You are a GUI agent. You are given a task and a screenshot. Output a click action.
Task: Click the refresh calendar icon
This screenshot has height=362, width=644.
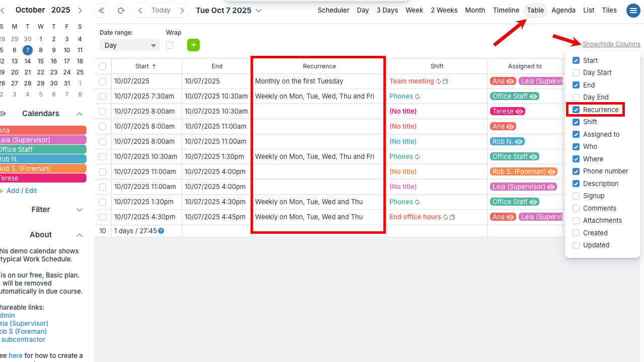(120, 11)
